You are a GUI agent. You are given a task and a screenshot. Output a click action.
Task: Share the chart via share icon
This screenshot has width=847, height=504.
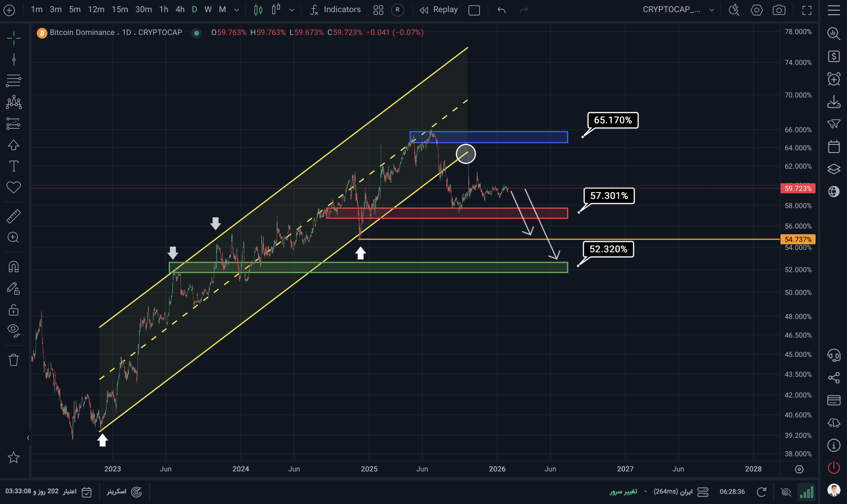click(834, 378)
